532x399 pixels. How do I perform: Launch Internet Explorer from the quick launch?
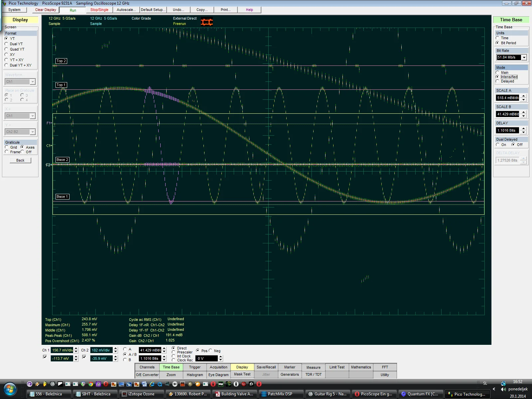(x=152, y=384)
